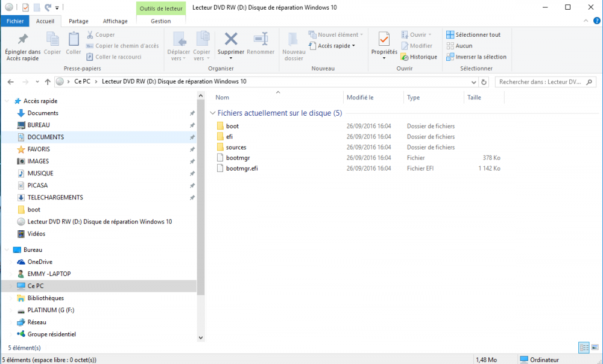Open the Fichier menu
The width and height of the screenshot is (603, 364).
click(14, 21)
